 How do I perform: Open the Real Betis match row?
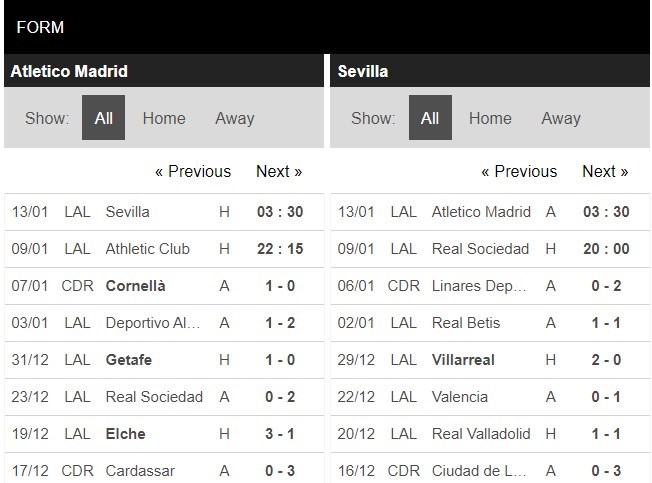466,323
